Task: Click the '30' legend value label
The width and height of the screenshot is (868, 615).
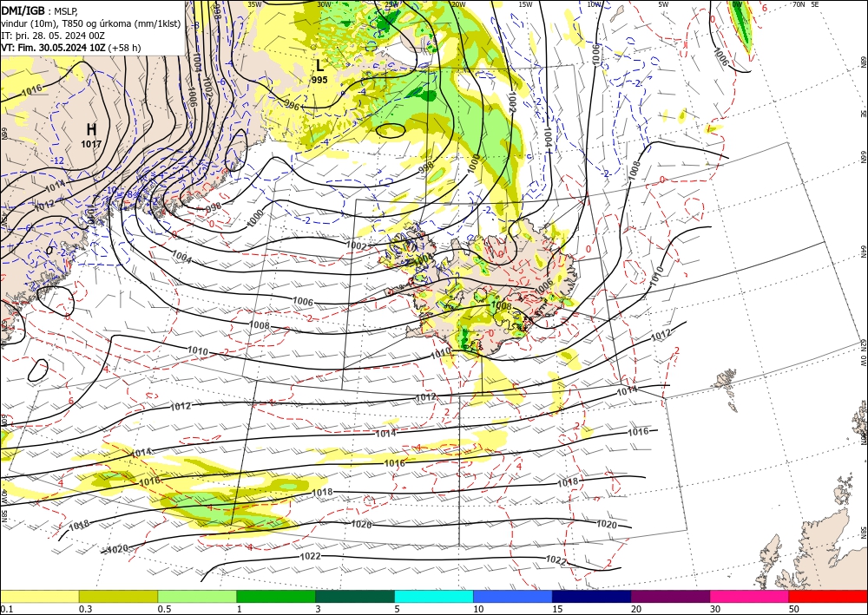Action: pos(715,609)
